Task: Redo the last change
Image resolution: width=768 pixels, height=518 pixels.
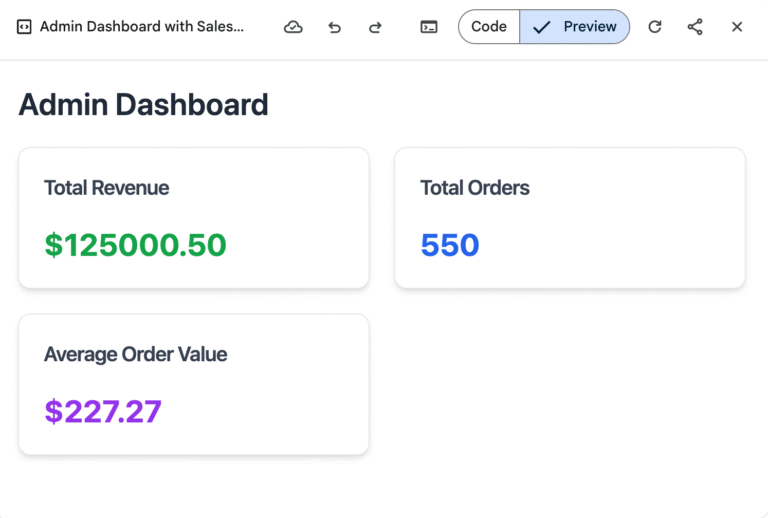Action: pos(375,27)
